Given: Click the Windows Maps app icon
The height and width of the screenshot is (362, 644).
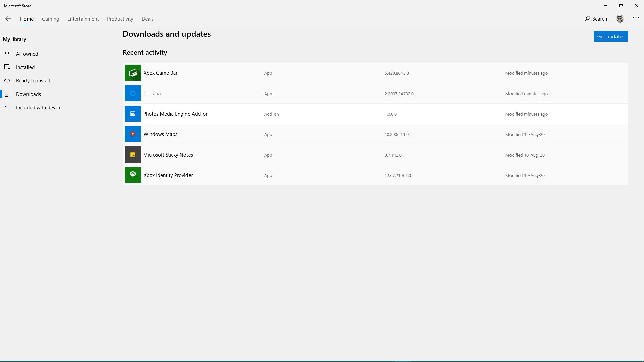Looking at the screenshot, I should [x=132, y=134].
